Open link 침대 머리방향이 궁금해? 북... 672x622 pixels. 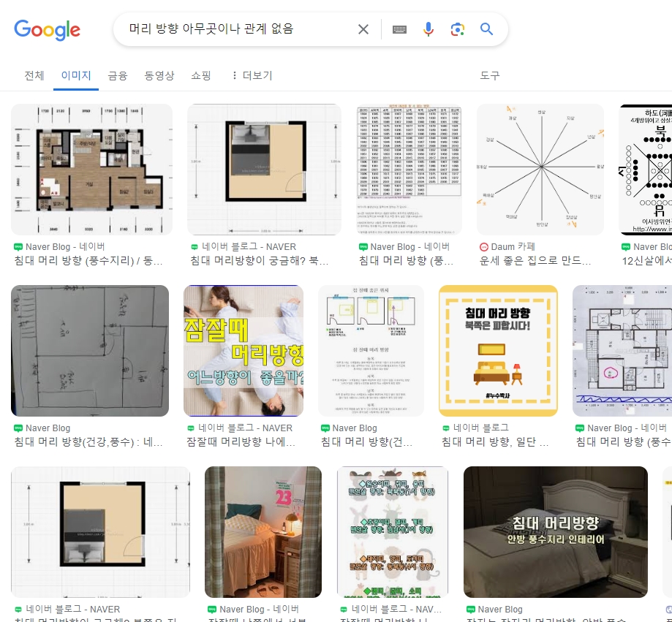pos(260,260)
